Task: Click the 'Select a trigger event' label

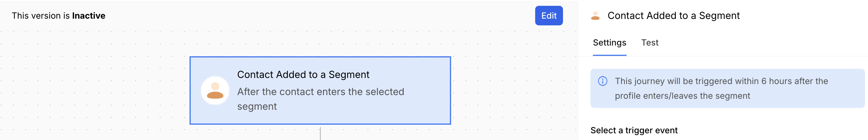Action: click(634, 130)
